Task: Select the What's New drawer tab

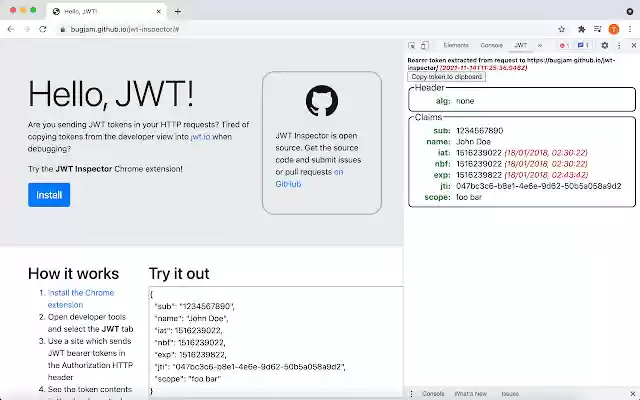Action: pyautogui.click(x=471, y=393)
